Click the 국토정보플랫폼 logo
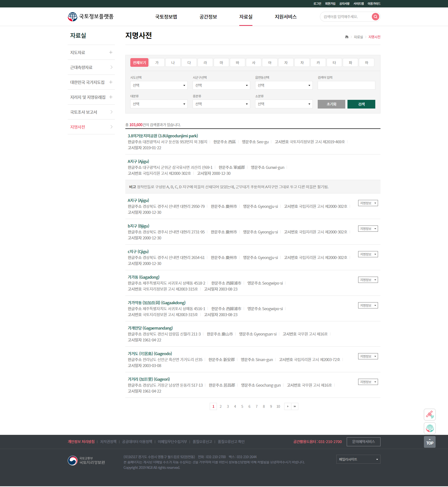 tap(91, 17)
